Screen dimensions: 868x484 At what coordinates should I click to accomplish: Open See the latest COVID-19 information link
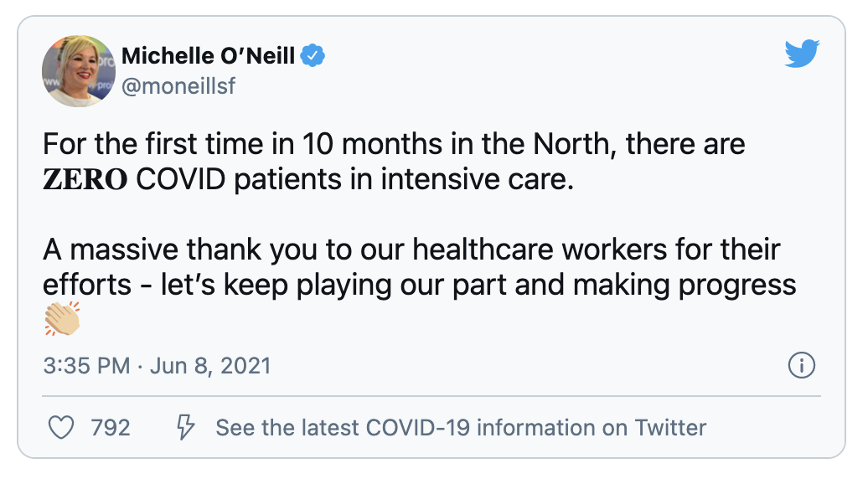[461, 428]
